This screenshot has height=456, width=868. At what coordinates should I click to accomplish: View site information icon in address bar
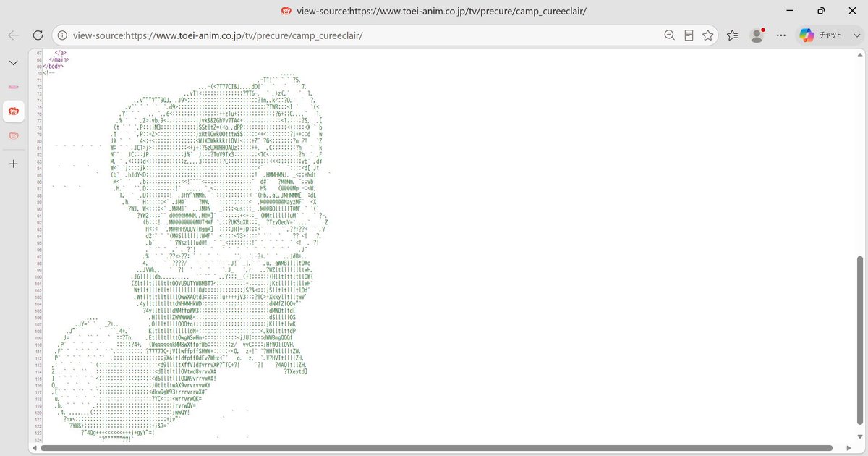(x=63, y=35)
